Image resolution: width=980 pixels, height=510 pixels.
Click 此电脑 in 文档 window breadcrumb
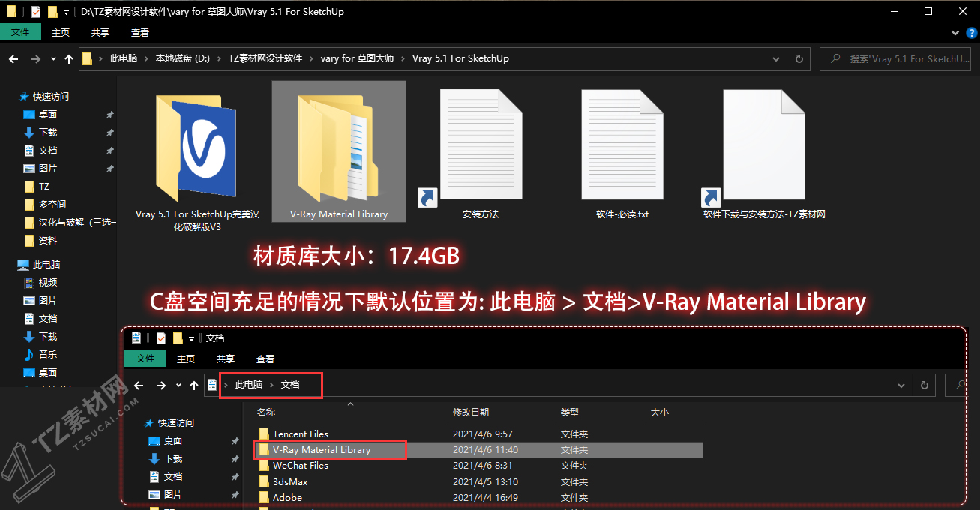(x=249, y=385)
